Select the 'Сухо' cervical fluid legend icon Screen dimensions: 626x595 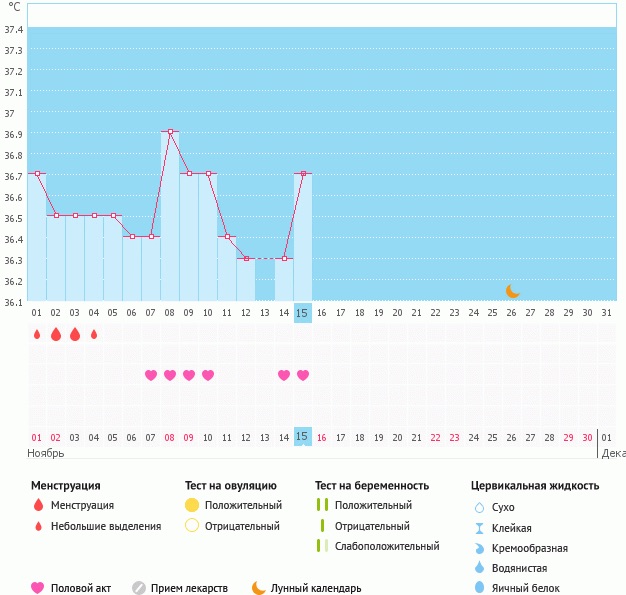pyautogui.click(x=478, y=508)
